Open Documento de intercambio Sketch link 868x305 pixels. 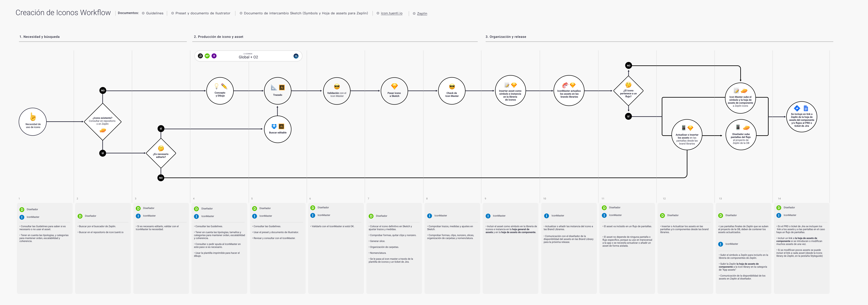click(306, 13)
